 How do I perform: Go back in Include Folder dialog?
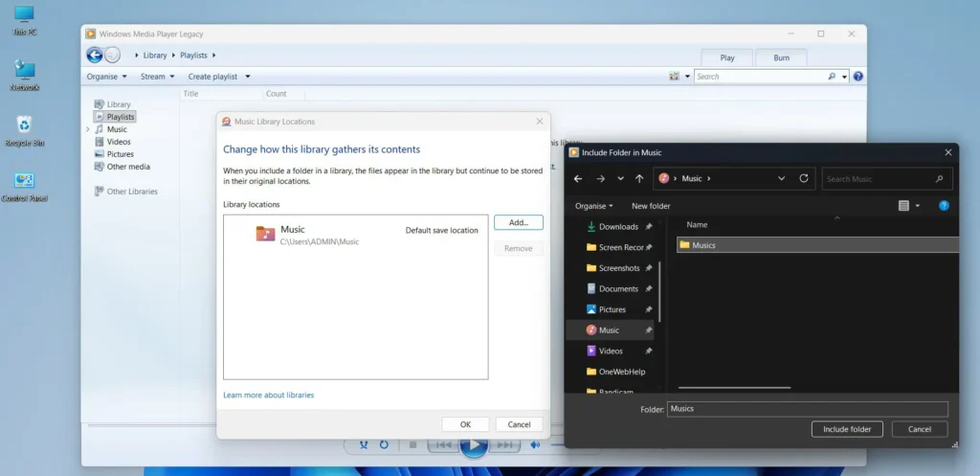578,179
